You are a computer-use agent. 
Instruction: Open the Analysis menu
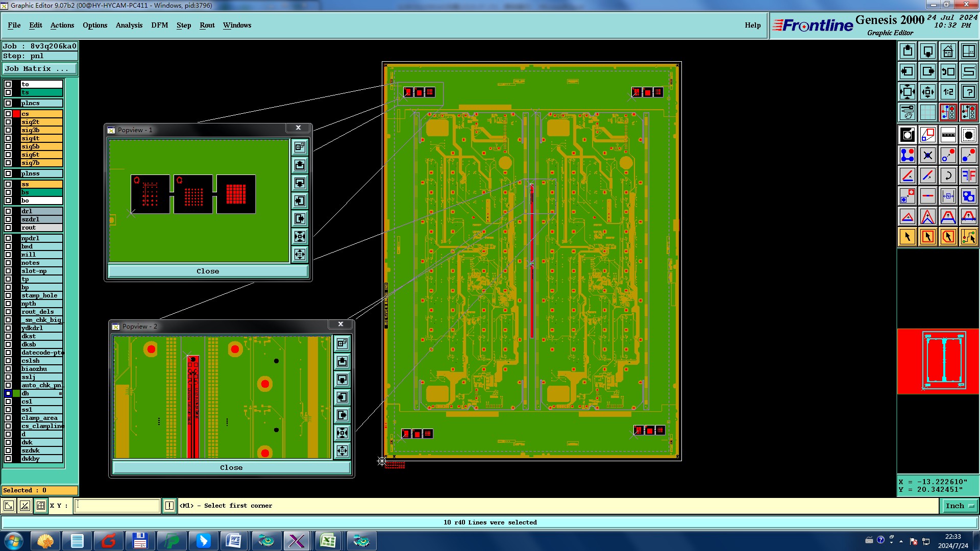(129, 25)
